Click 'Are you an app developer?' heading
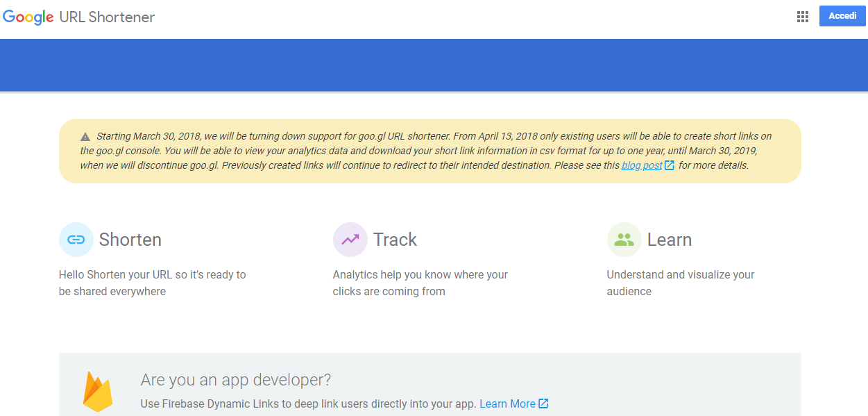The image size is (868, 416). point(236,380)
